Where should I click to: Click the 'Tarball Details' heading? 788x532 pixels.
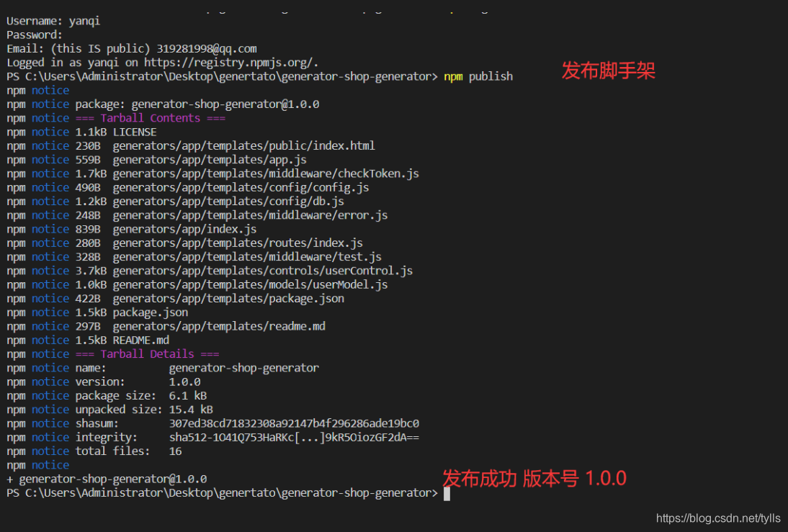(147, 354)
